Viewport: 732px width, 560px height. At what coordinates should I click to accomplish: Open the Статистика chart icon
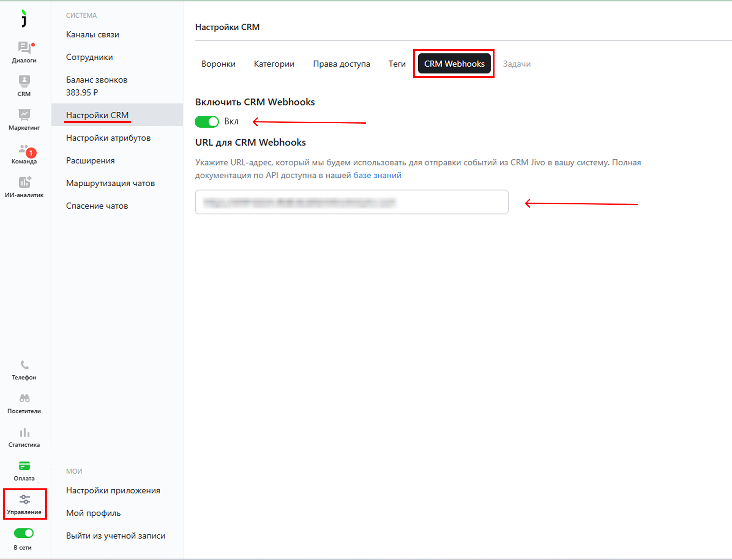24,433
